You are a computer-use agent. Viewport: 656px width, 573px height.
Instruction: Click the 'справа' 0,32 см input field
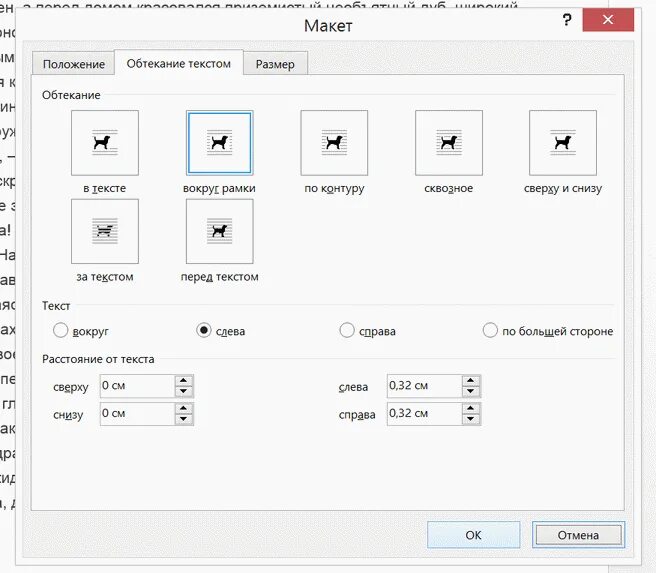coord(425,413)
